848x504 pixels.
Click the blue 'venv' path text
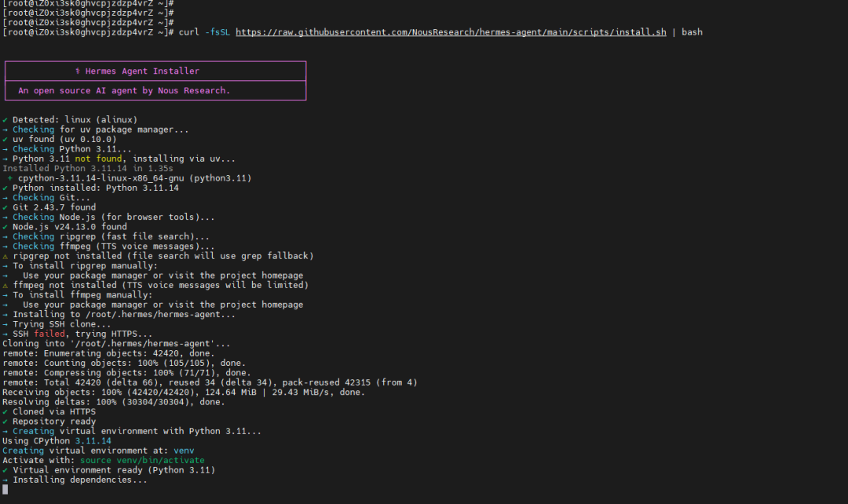184,451
